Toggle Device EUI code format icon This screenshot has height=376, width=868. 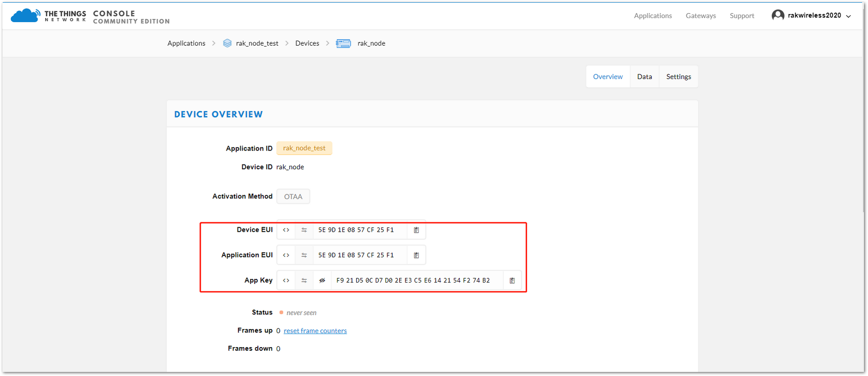(x=286, y=230)
